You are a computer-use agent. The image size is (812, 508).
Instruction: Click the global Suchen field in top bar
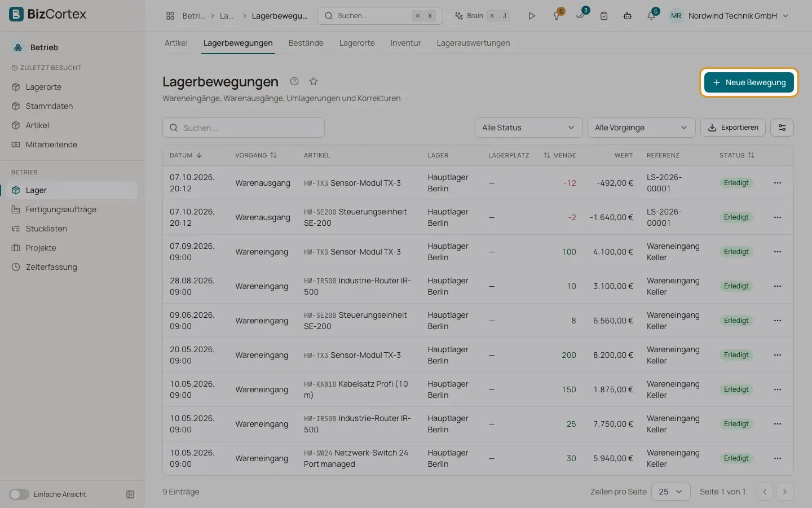click(380, 16)
